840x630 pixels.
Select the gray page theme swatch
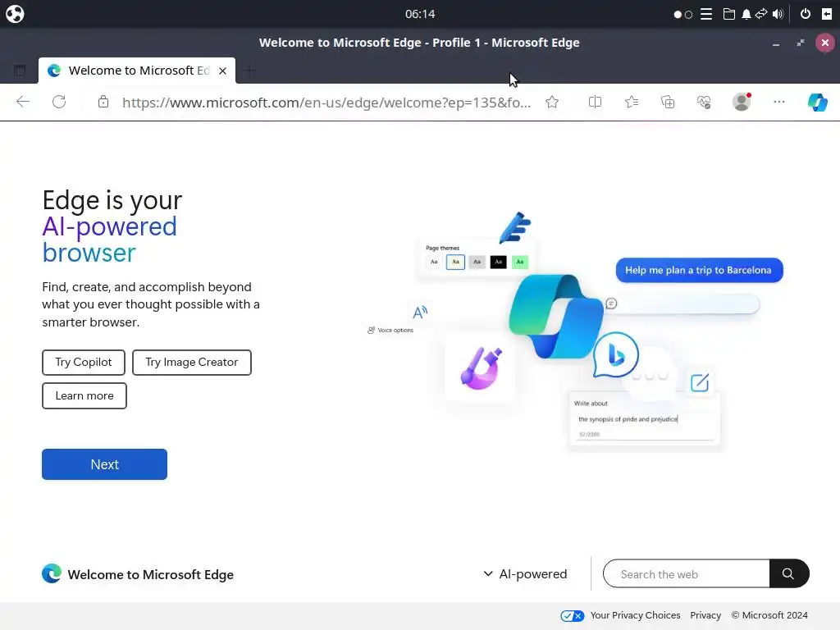tap(477, 262)
